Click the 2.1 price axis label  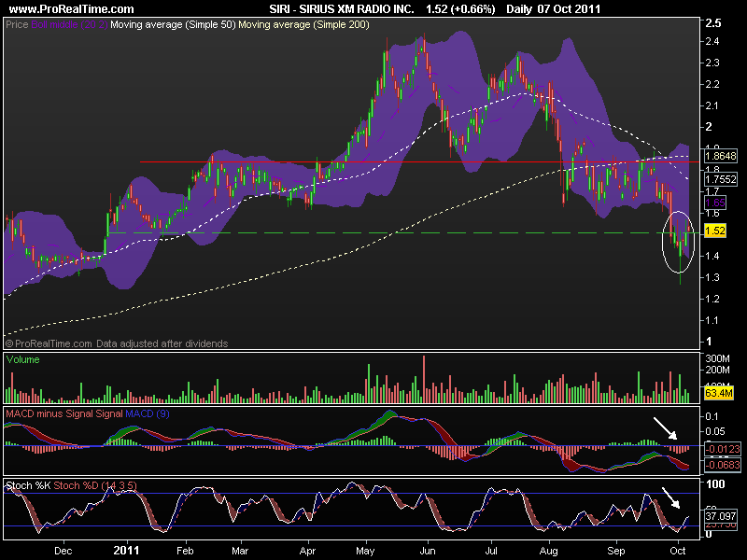(x=712, y=105)
